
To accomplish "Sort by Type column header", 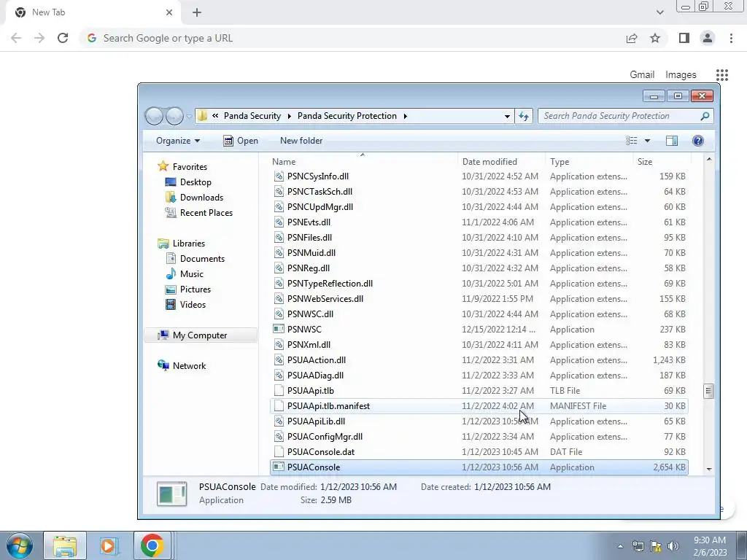I will [x=589, y=161].
